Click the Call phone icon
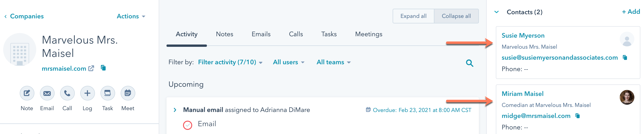 pos(67,93)
